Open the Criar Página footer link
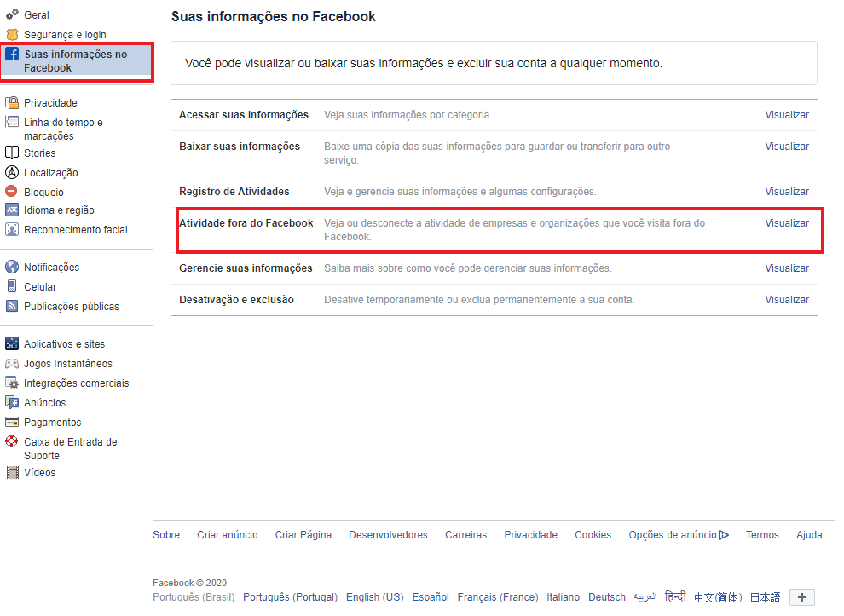Image resolution: width=844 pixels, height=616 pixels. click(x=303, y=535)
